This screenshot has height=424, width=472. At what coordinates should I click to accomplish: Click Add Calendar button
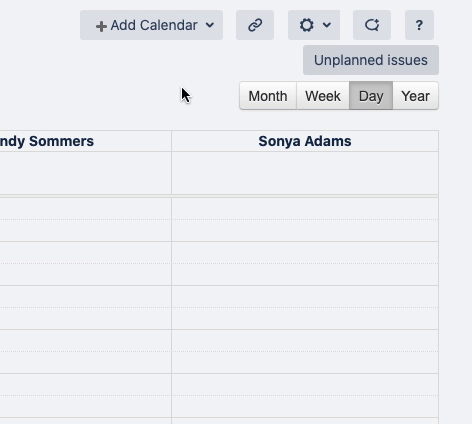[x=151, y=25]
